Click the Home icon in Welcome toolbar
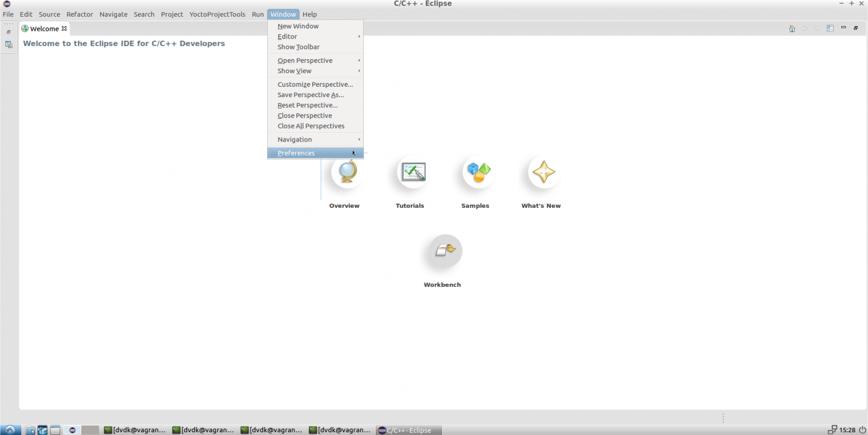The width and height of the screenshot is (868, 435). (792, 29)
